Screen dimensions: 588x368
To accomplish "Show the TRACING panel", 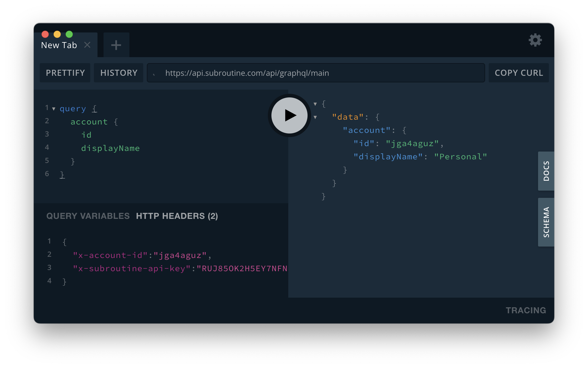I will click(526, 310).
